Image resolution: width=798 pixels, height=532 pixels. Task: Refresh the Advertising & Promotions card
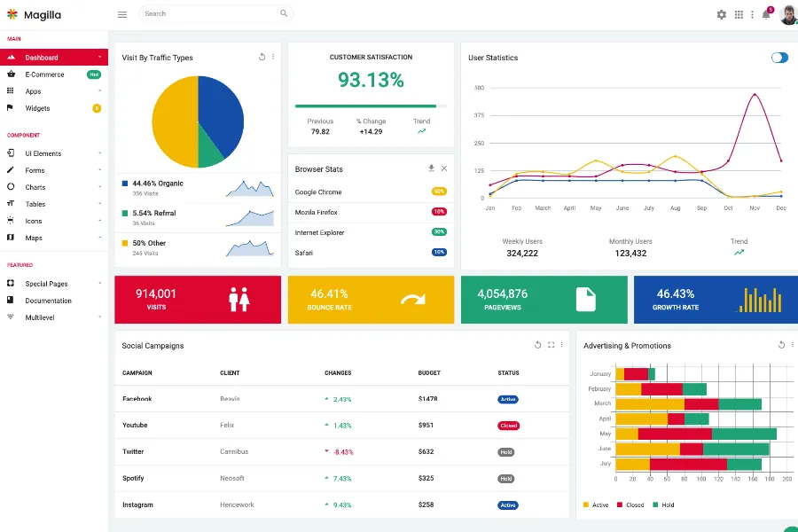click(x=781, y=345)
